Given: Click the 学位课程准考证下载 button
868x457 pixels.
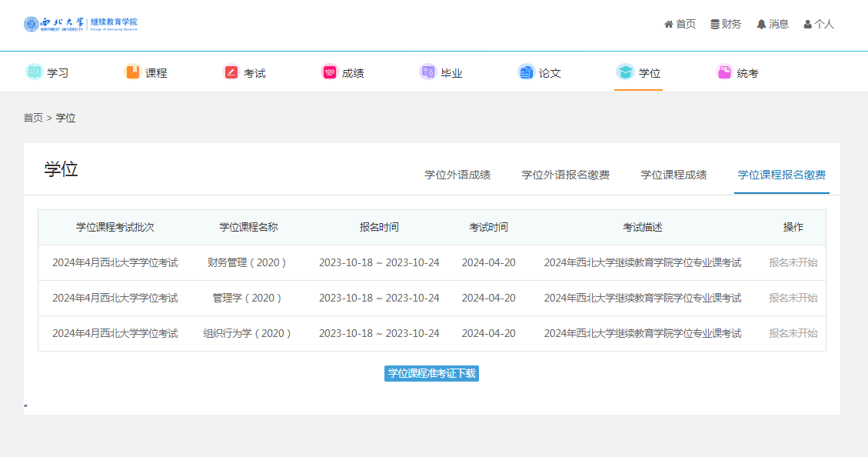Looking at the screenshot, I should click(431, 373).
